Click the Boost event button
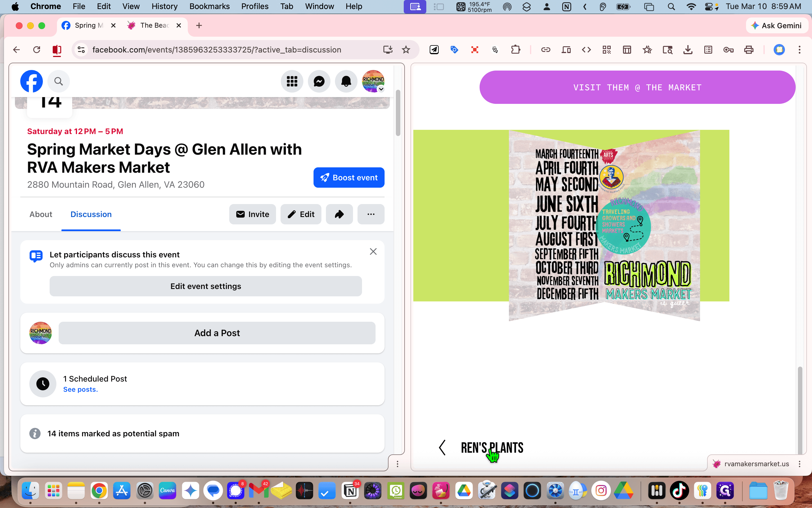The image size is (812, 508). 349,178
